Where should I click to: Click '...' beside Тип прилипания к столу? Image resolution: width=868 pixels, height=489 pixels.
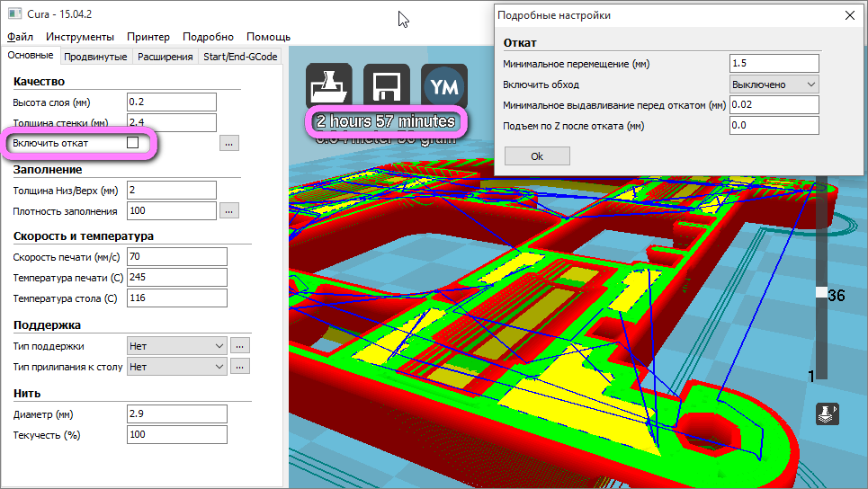[239, 366]
